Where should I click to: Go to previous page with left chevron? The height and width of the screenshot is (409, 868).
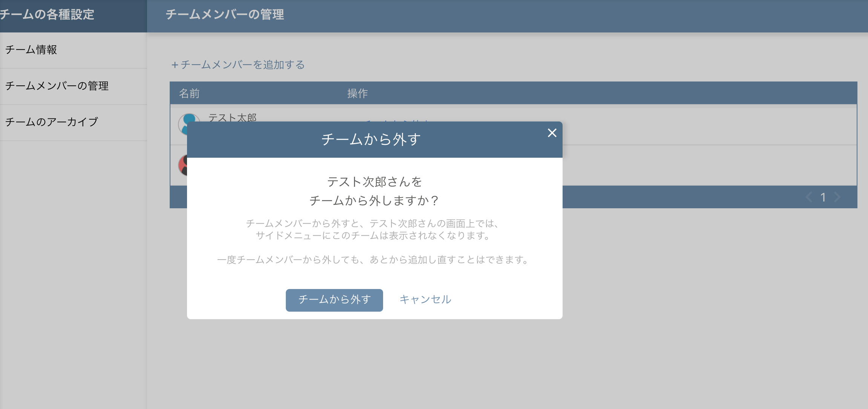coord(808,197)
